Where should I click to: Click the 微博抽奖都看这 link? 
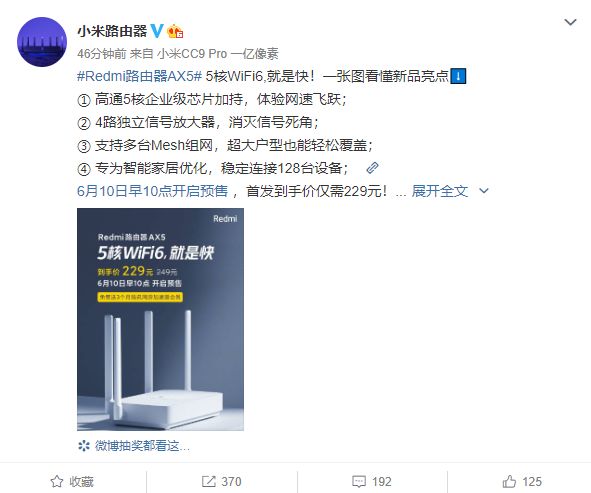(142, 446)
